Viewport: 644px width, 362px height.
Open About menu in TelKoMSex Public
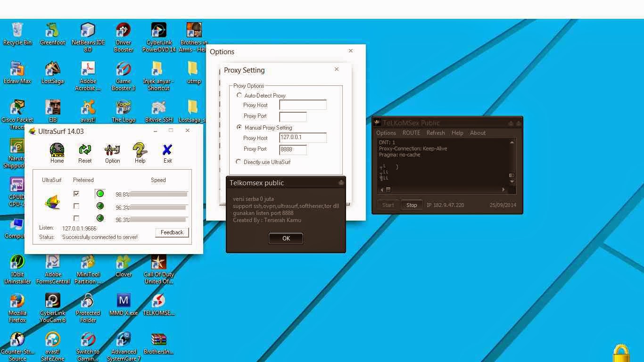tap(478, 133)
